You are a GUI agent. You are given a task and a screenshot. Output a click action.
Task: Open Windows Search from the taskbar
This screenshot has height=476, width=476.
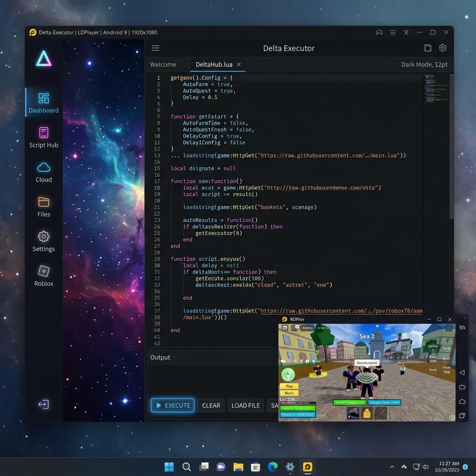[x=186, y=467]
